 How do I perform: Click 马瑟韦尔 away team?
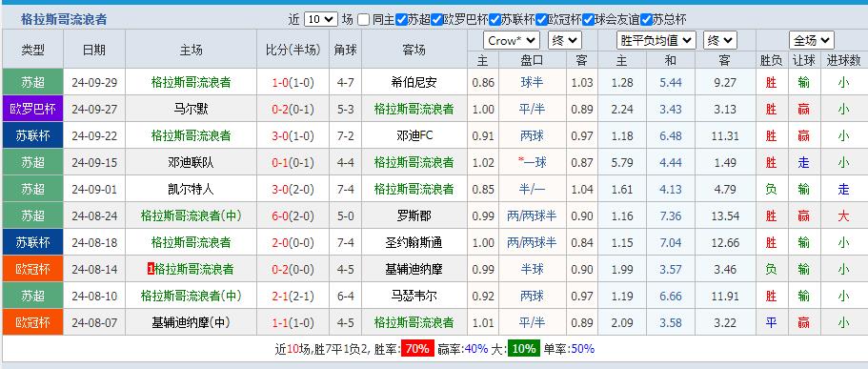click(x=414, y=296)
